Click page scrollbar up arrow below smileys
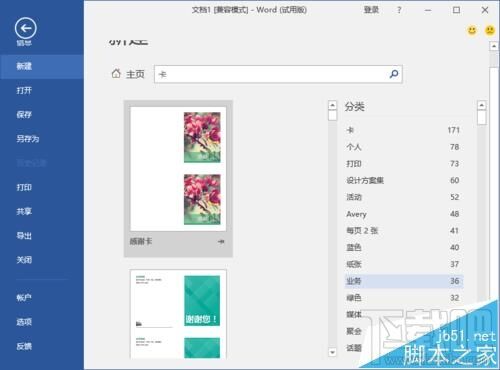Viewport: 500px width, 370px height. point(494,46)
